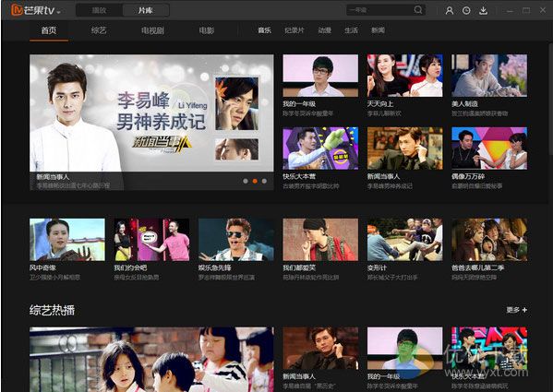The image size is (553, 392).
Task: Open the downloads icon
Action: coord(483,10)
